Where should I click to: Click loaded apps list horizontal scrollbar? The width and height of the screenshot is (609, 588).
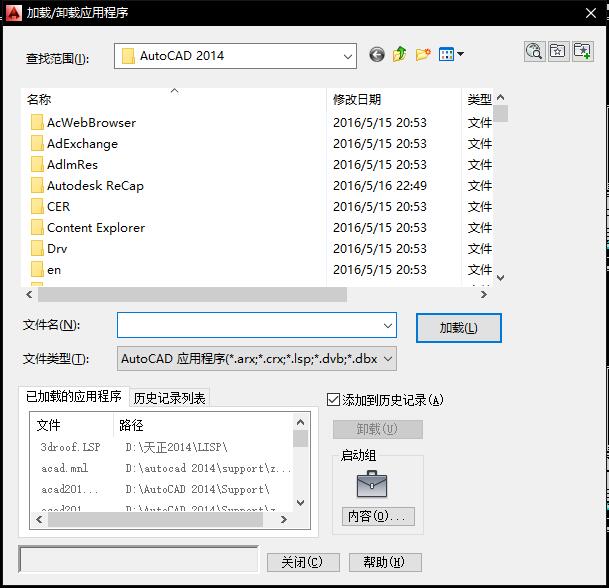155,519
